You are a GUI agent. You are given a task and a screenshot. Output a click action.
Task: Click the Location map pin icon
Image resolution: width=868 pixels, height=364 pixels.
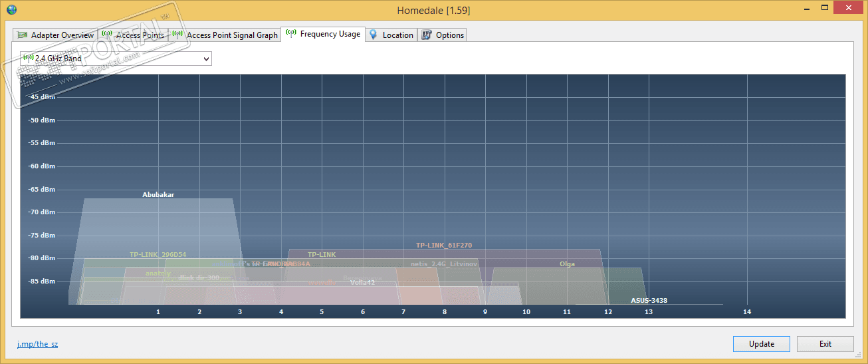(x=374, y=35)
